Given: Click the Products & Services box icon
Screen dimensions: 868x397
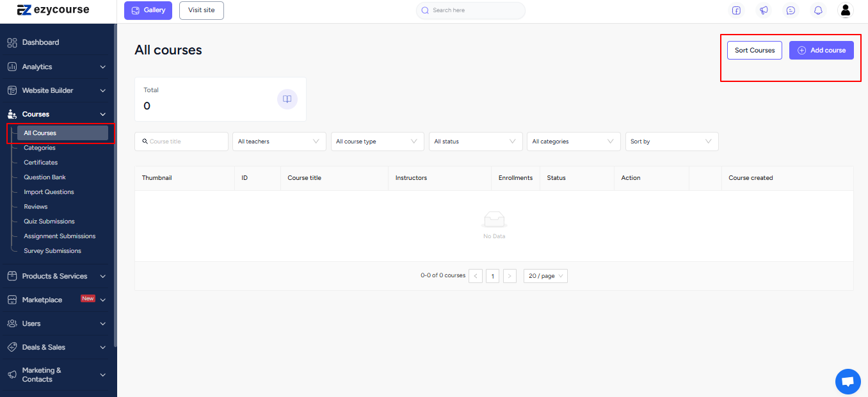Looking at the screenshot, I should click(12, 276).
